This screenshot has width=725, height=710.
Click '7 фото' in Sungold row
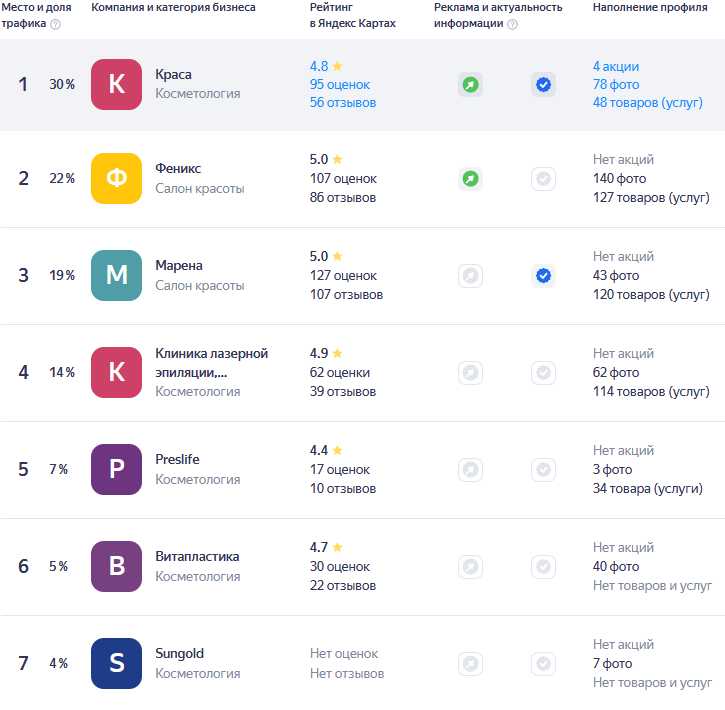[612, 664]
